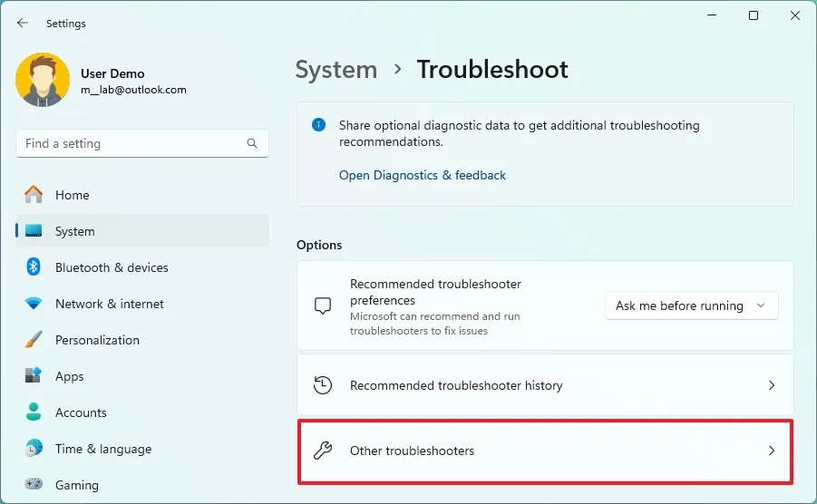Image resolution: width=817 pixels, height=504 pixels.
Task: Open the Other troubleshooters label
Action: (x=413, y=451)
